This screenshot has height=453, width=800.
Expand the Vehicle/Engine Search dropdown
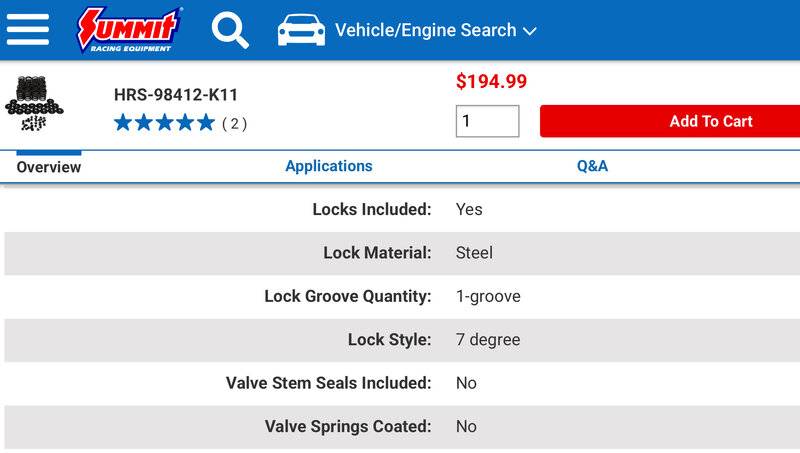point(435,30)
